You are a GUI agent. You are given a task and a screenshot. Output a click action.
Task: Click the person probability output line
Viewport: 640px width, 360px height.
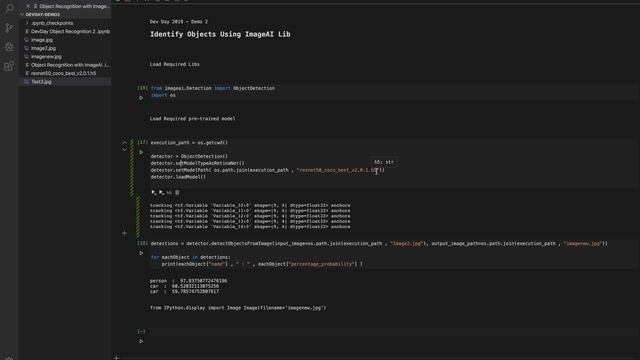(x=189, y=281)
